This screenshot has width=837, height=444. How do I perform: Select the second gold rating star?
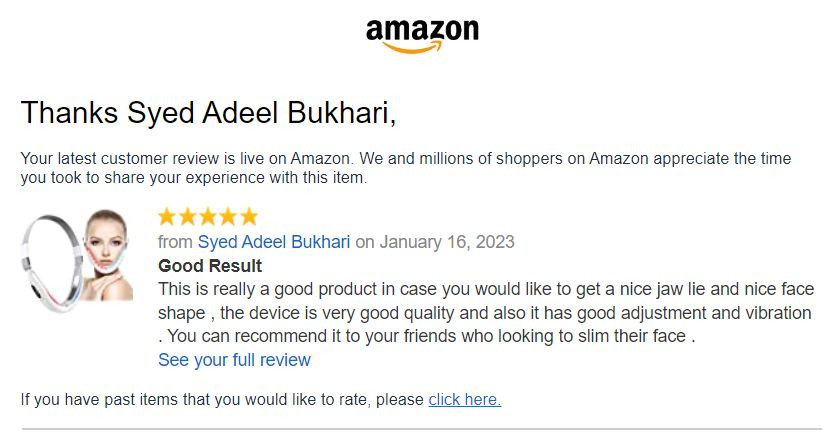click(x=187, y=217)
